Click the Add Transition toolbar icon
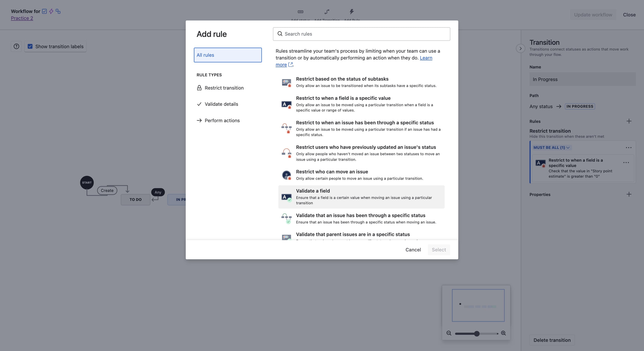The width and height of the screenshot is (644, 351). 327,12
